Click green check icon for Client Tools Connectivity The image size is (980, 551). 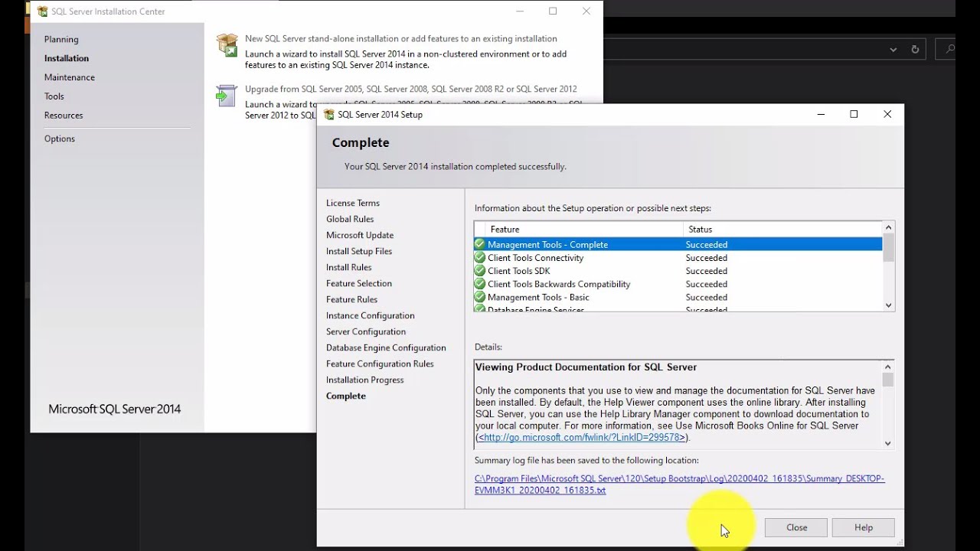480,258
